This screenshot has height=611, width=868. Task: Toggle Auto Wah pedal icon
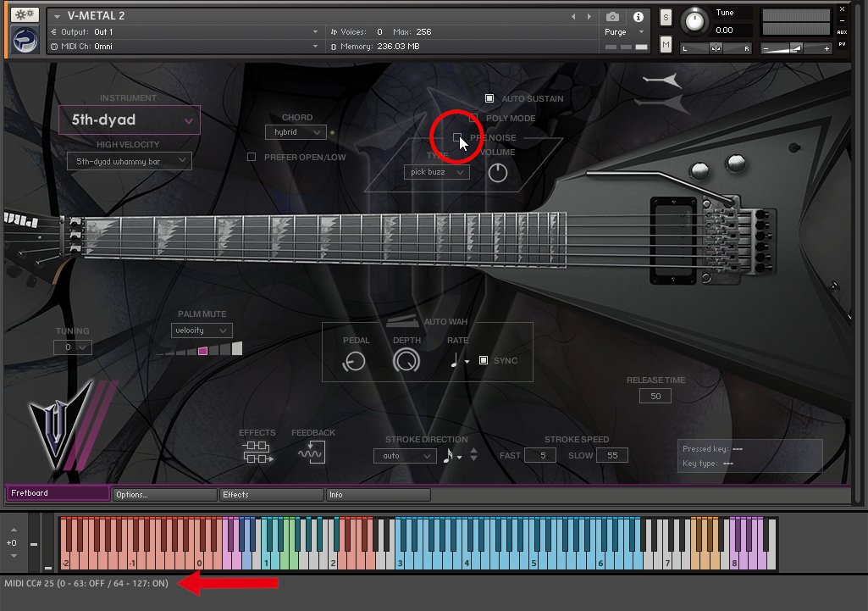point(402,321)
